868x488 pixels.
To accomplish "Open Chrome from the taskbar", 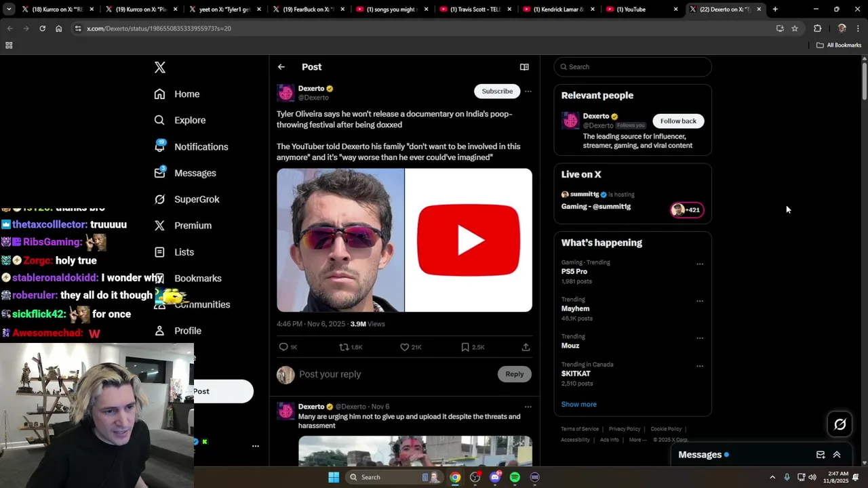I will tap(455, 477).
